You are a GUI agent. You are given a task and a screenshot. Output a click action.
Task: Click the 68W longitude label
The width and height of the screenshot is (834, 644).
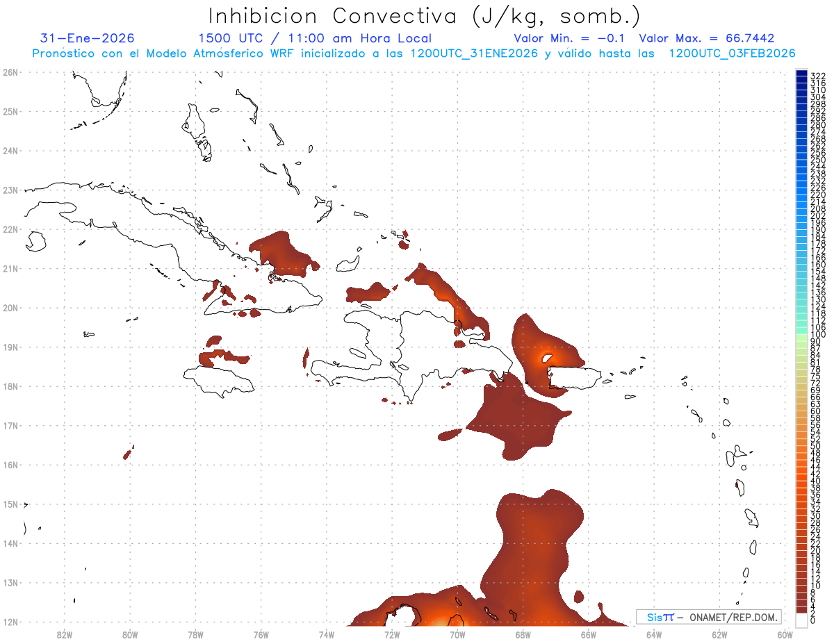pos(523,634)
